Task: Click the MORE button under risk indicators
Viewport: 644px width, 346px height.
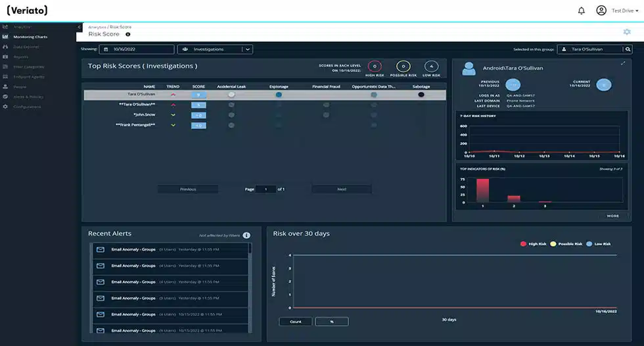Action: click(x=612, y=216)
